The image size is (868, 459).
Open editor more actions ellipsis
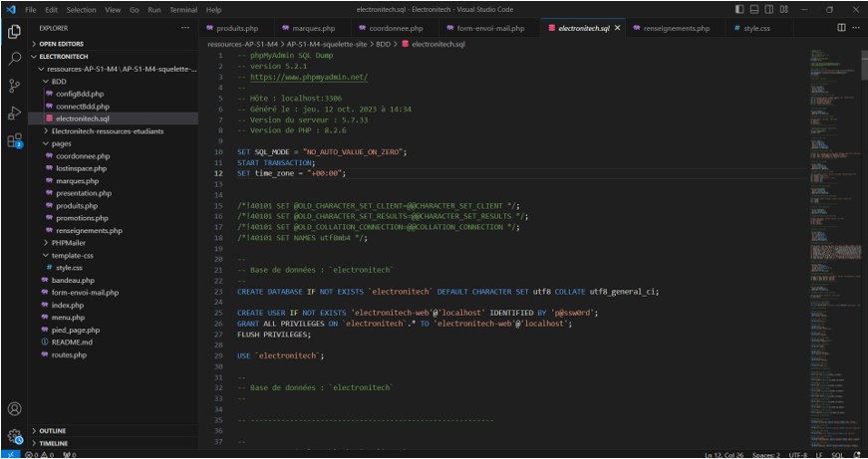click(857, 28)
